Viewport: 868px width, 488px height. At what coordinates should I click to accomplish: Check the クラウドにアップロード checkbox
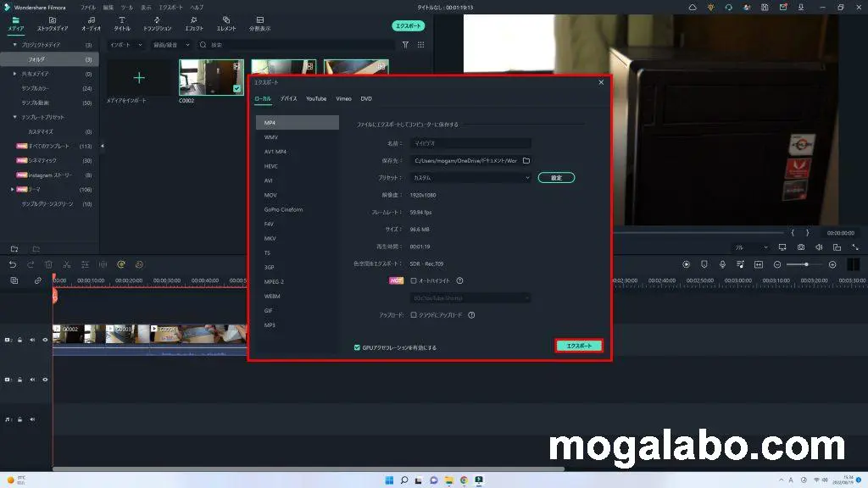click(x=414, y=315)
